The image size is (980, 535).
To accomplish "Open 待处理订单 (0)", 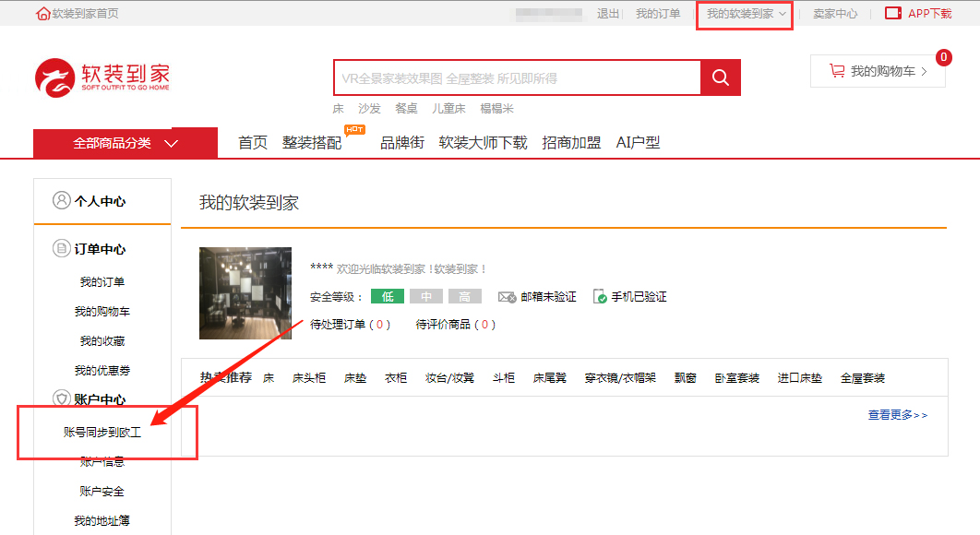I will pyautogui.click(x=350, y=325).
